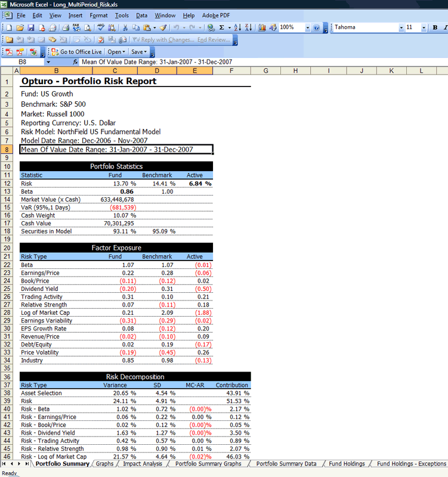
Task: Expand the Zoom 100% dropdown
Action: (x=308, y=28)
